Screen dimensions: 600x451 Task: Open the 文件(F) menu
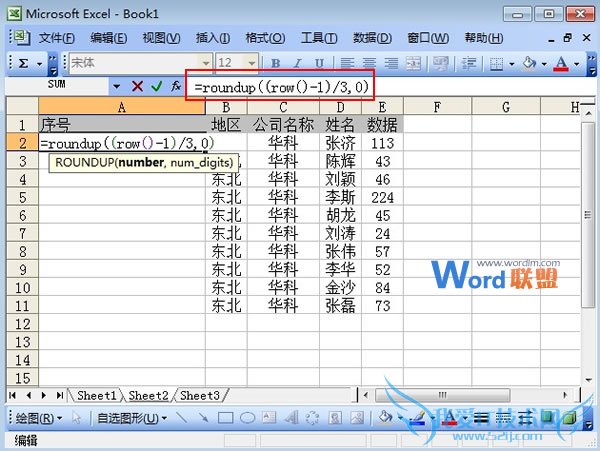point(57,38)
